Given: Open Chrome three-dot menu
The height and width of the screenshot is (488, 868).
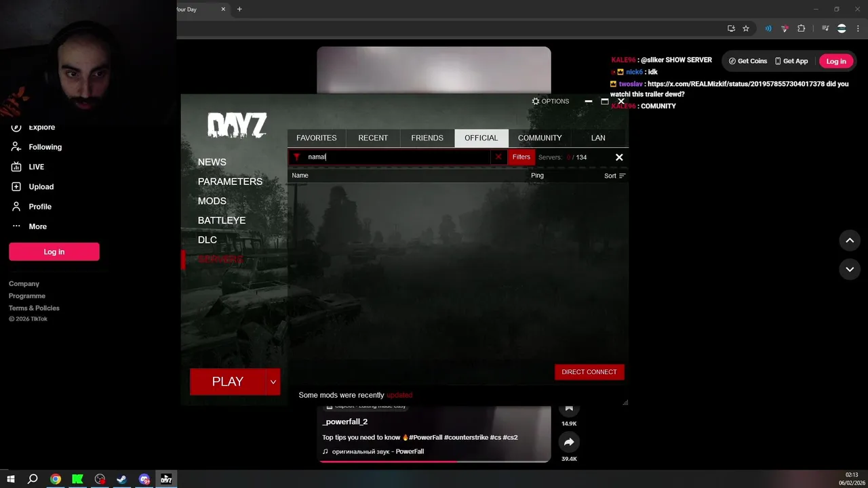Looking at the screenshot, I should pos(858,28).
